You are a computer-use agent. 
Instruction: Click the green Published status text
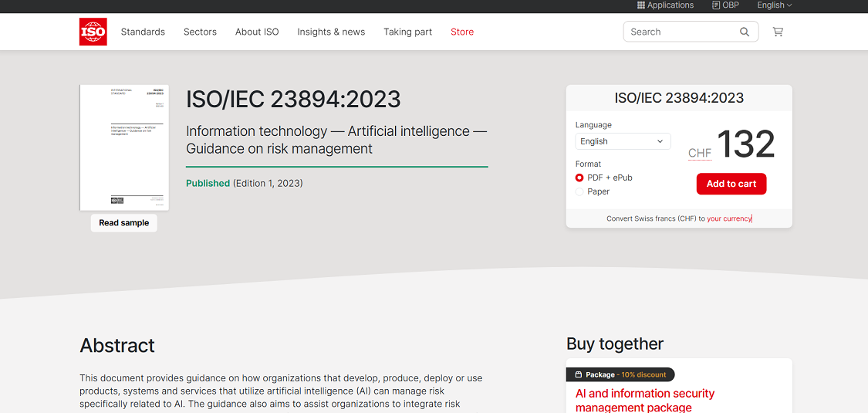click(x=208, y=183)
